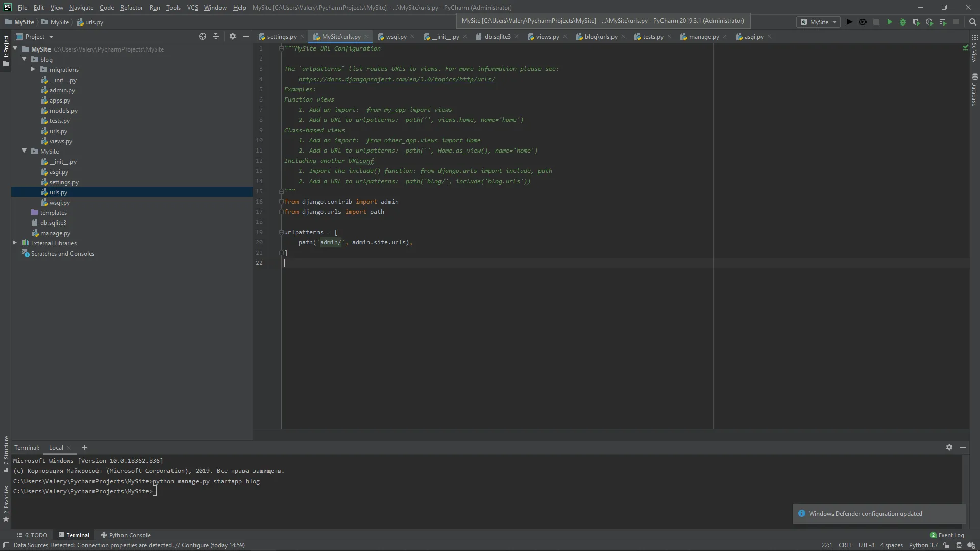Open the Python Console tool button
Viewport: 980px width, 551px height.
[x=126, y=535]
